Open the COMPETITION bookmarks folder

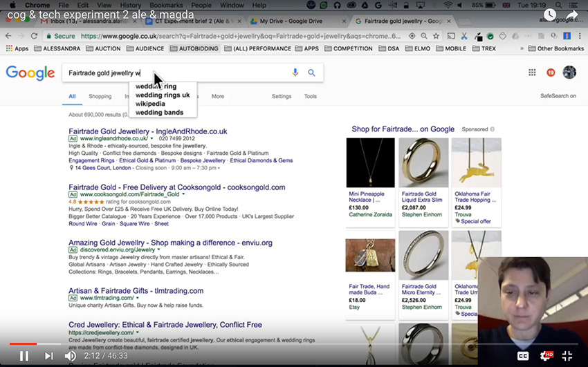[x=349, y=48]
